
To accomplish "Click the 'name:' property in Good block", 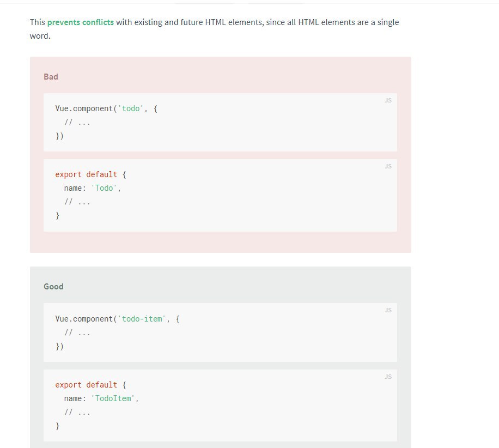I will click(x=75, y=398).
